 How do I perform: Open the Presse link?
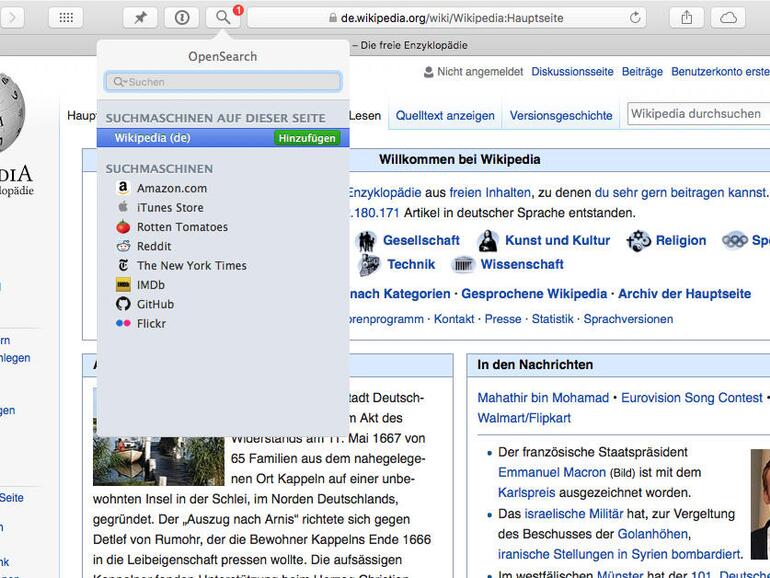pyautogui.click(x=503, y=319)
